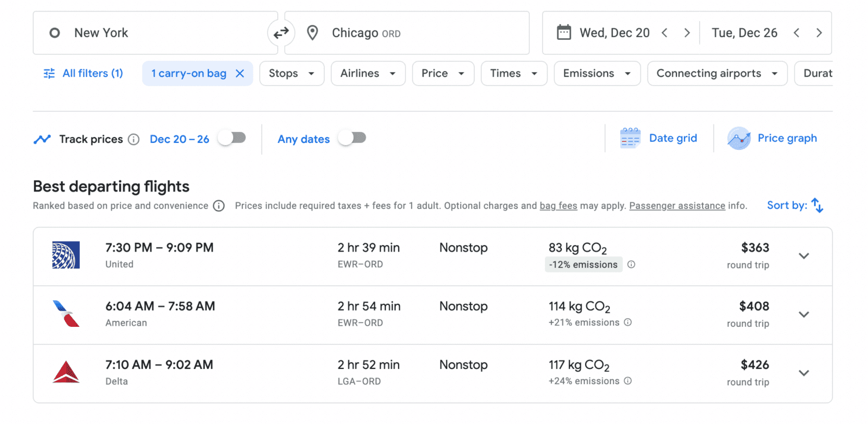868x424 pixels.
Task: Expand the American flight details
Action: (x=804, y=314)
